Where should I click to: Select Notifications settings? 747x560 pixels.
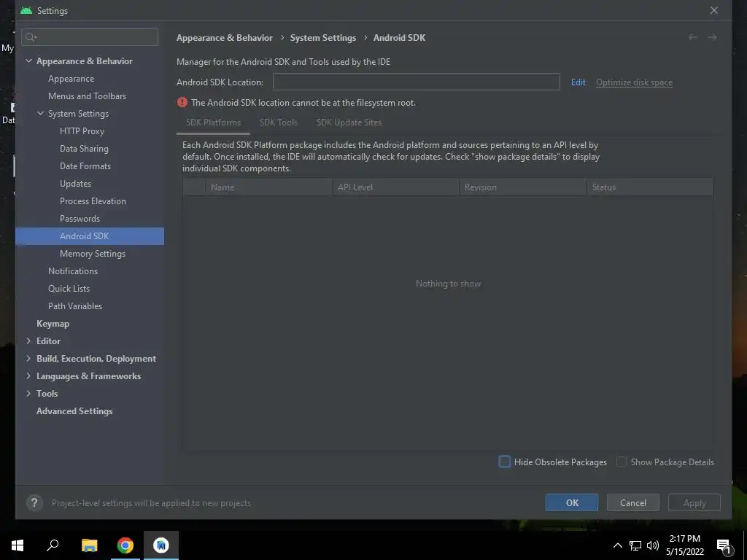point(73,271)
